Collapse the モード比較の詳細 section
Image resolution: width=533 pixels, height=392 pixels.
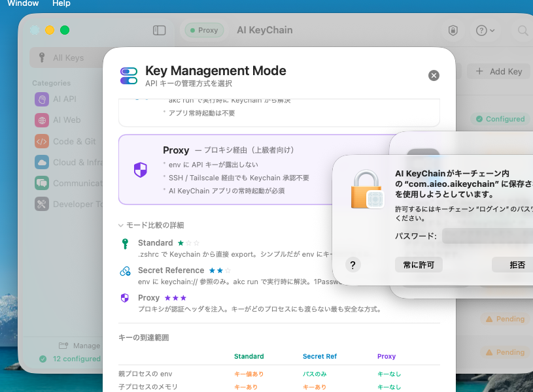(151, 225)
